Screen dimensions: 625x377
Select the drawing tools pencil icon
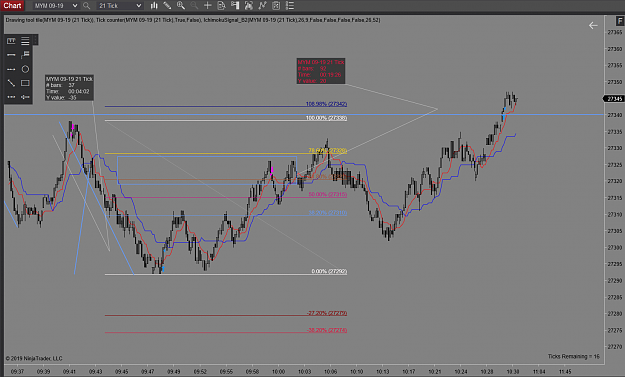click(x=167, y=6)
